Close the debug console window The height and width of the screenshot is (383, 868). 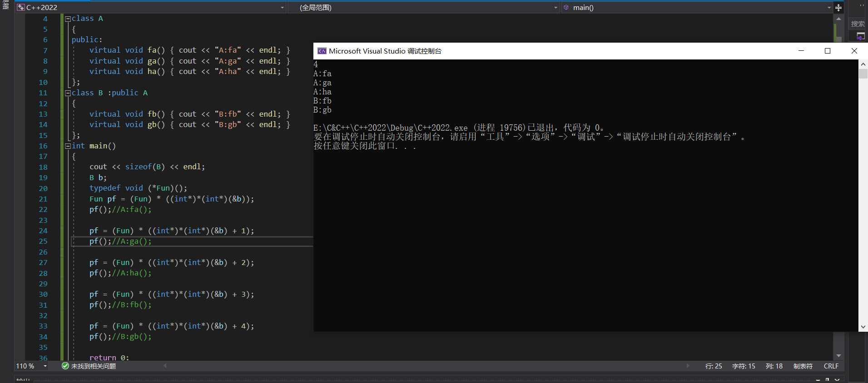[854, 51]
